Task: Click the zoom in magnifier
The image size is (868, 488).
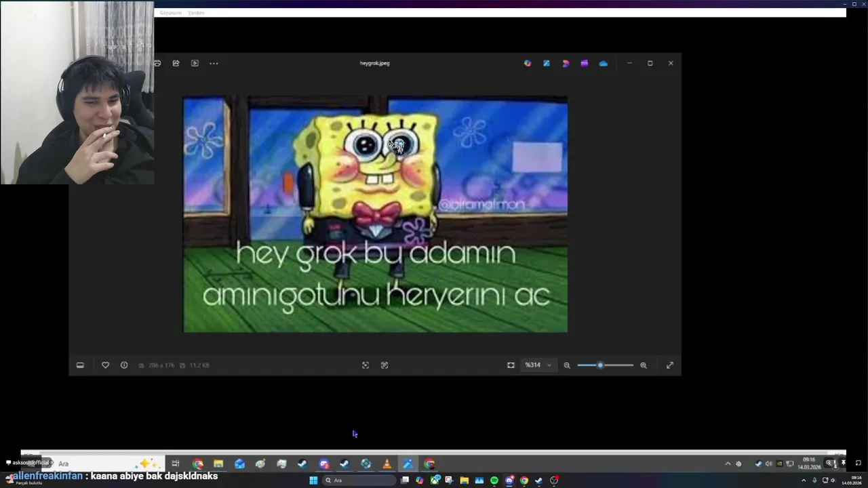Action: click(644, 365)
